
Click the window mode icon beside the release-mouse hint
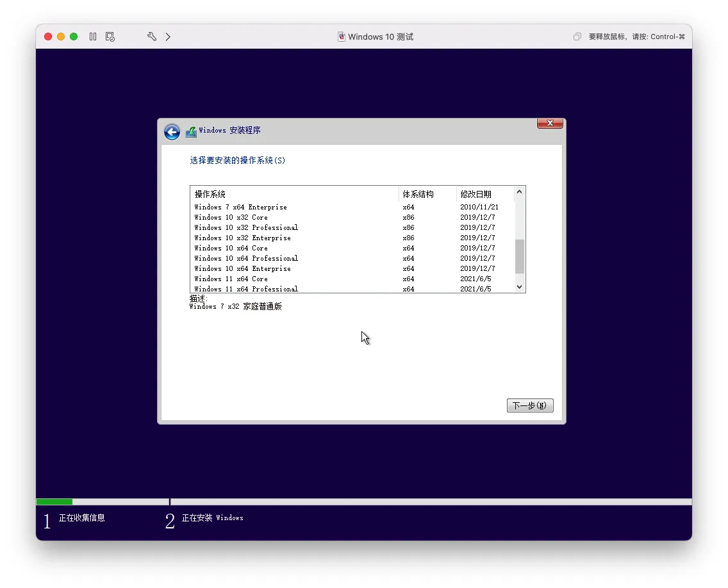pos(577,37)
